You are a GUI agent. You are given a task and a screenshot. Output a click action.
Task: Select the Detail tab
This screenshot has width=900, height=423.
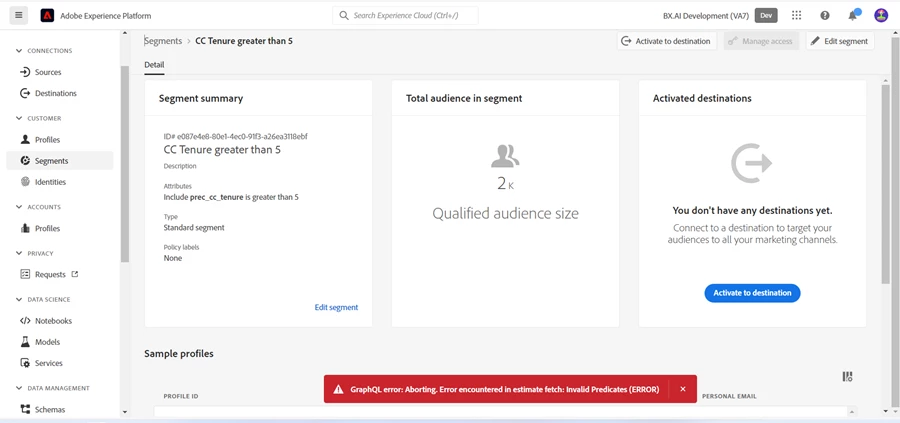154,65
